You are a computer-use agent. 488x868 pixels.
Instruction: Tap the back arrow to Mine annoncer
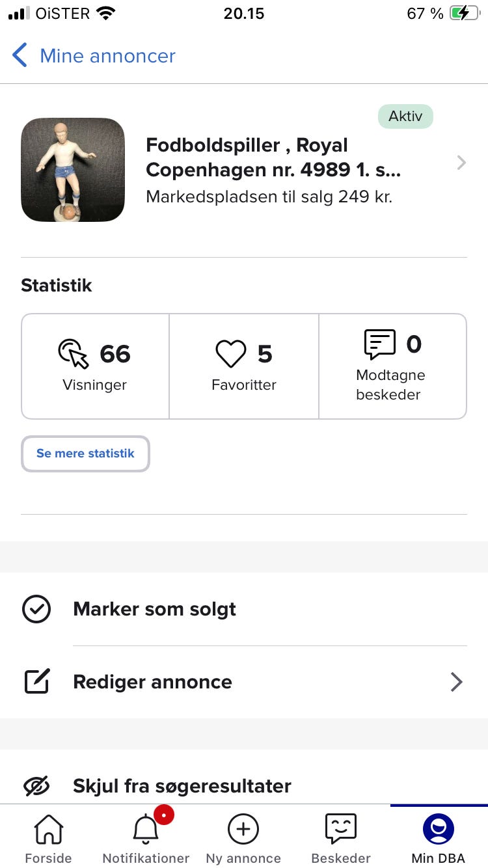[20, 56]
